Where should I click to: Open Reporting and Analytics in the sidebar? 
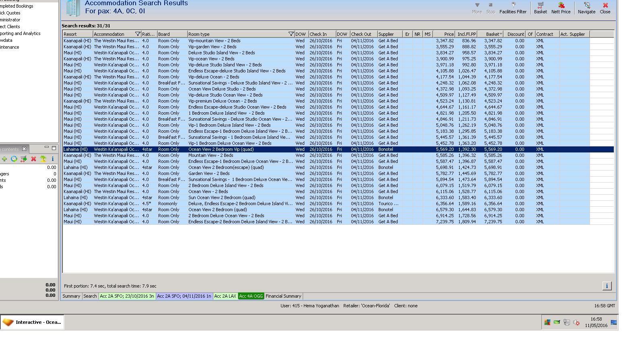coord(20,33)
